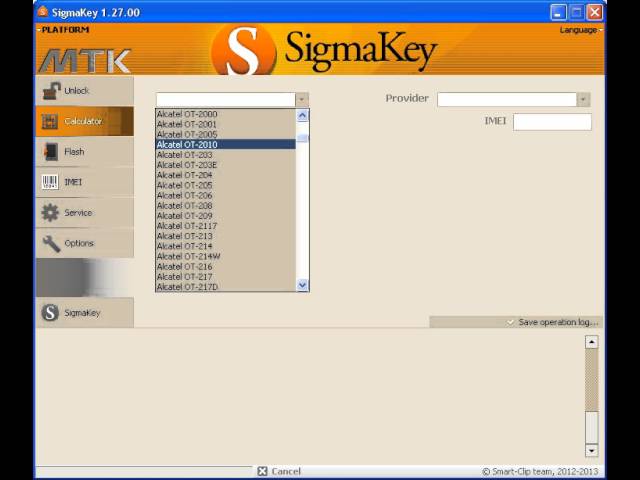Select Alcatel OT-2001 in the list
This screenshot has height=480, width=640.
pos(226,124)
